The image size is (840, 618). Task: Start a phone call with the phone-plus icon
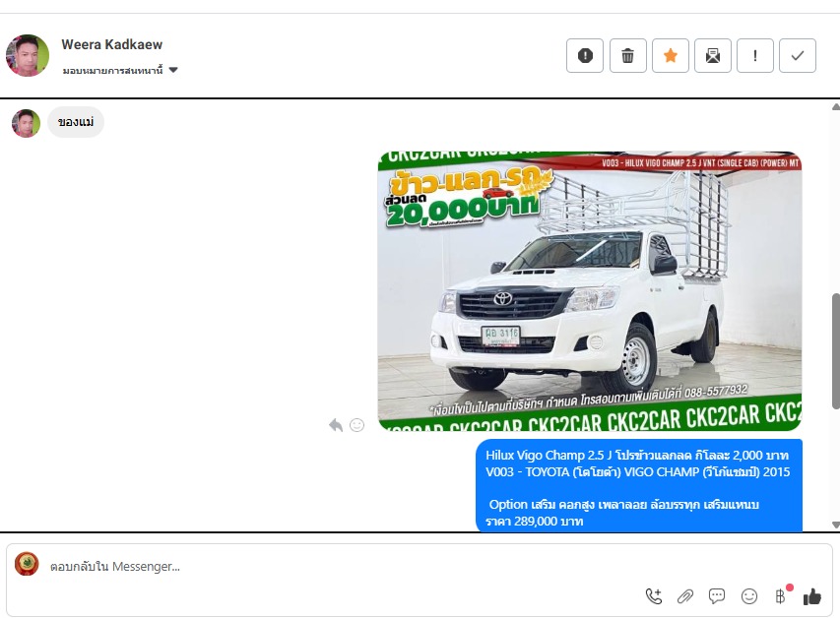click(654, 596)
